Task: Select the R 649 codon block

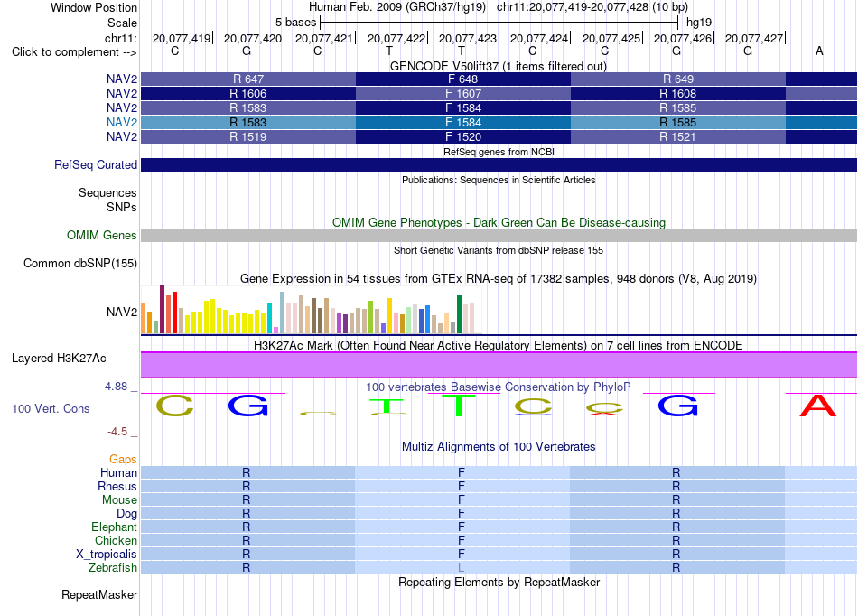Action: [678, 79]
